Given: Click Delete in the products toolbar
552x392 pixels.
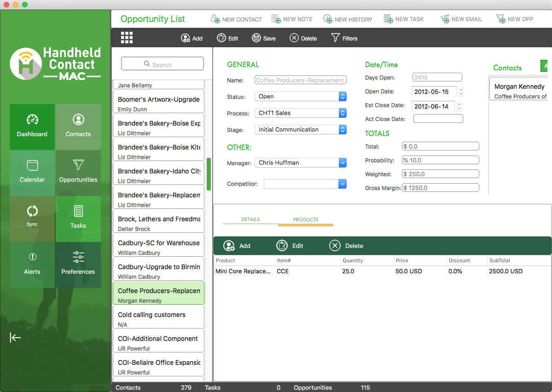Looking at the screenshot, I should point(346,246).
